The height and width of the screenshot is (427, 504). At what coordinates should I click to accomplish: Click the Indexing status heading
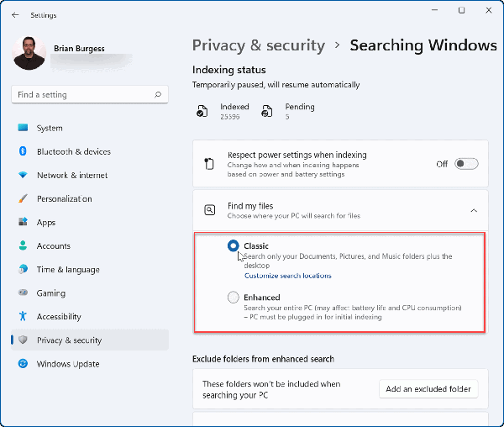click(228, 70)
